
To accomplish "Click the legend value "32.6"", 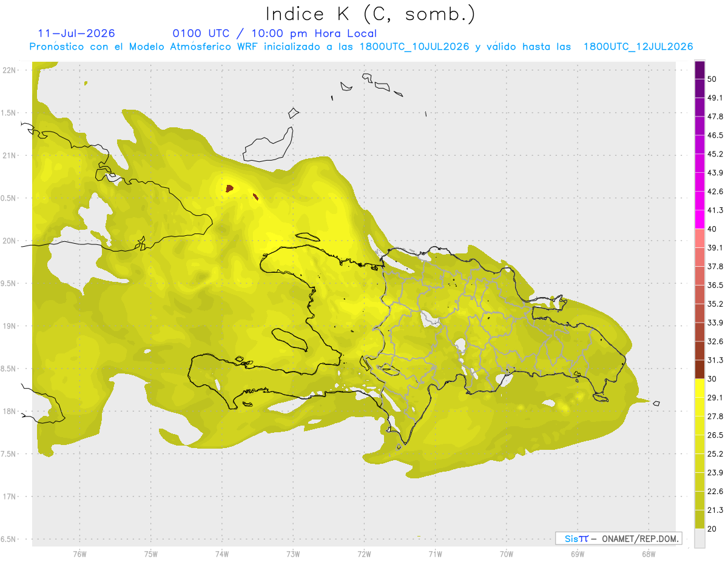I will (715, 341).
